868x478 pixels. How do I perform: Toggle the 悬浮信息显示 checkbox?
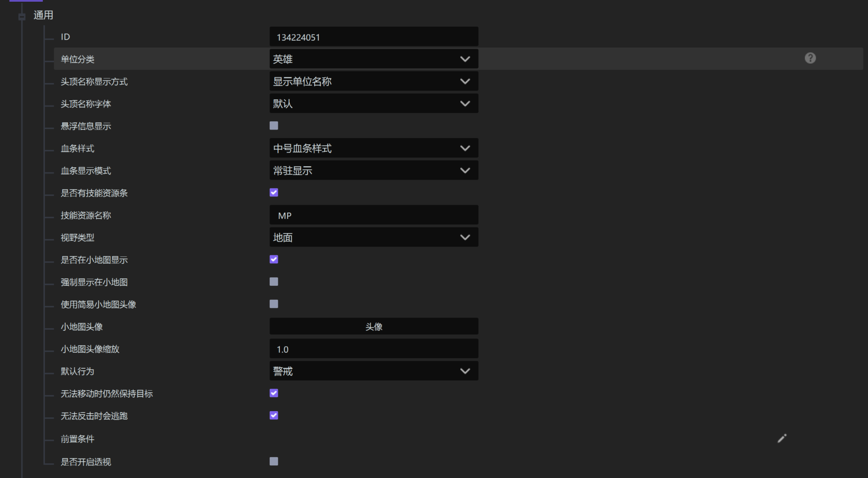point(274,125)
